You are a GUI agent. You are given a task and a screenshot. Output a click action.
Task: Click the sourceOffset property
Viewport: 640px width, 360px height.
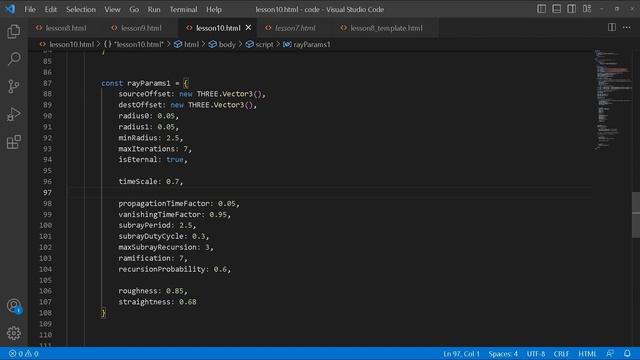(144, 94)
